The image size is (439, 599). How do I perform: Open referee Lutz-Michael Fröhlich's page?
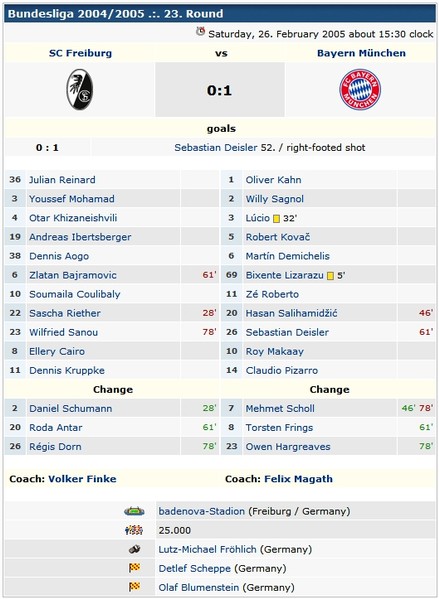coord(207,549)
